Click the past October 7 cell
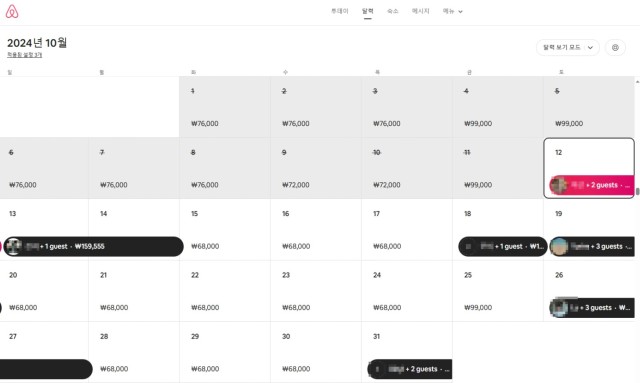This screenshot has height=383, width=640. [x=134, y=168]
